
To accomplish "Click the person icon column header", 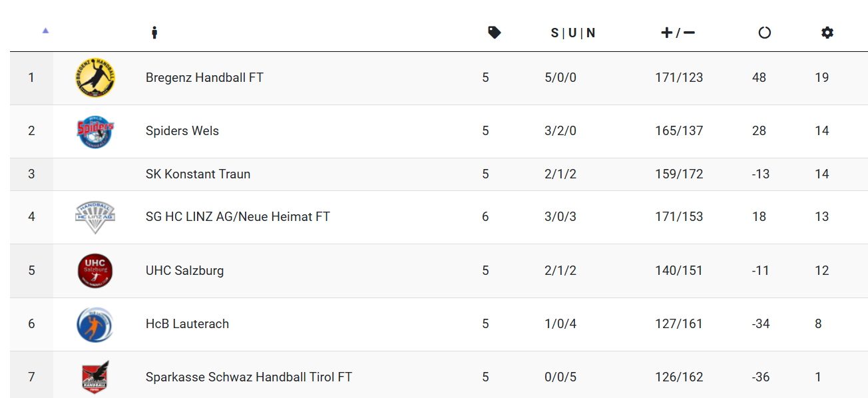I will [x=154, y=32].
